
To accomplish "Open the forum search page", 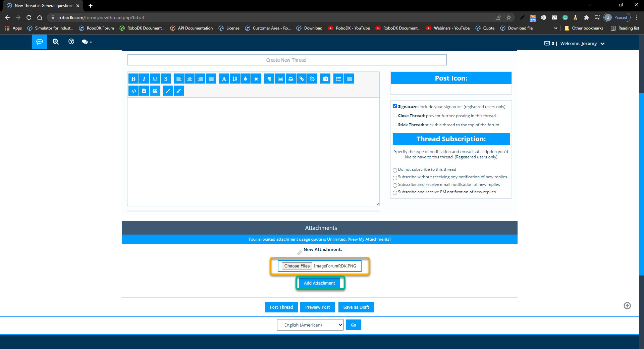I will [x=56, y=42].
